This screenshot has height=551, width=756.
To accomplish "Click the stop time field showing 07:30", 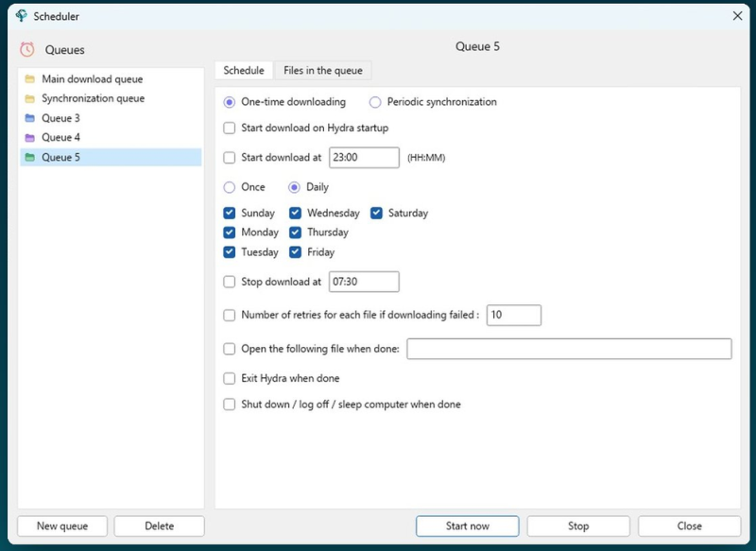I will click(364, 282).
